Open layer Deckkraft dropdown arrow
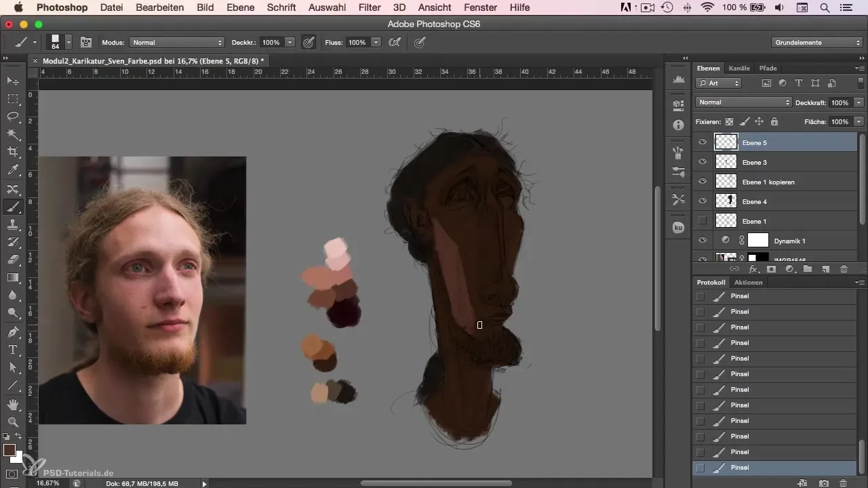The image size is (868, 488). [x=859, y=102]
